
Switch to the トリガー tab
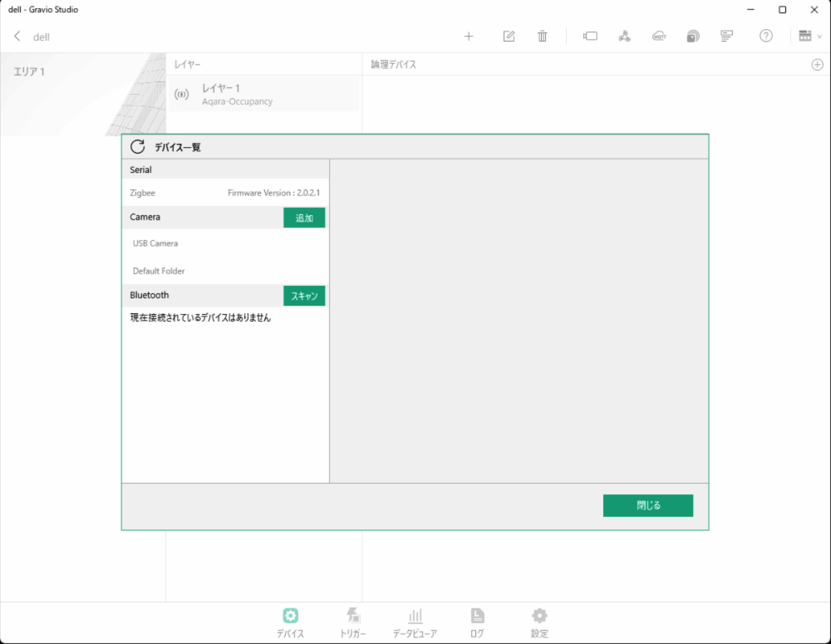[352, 622]
